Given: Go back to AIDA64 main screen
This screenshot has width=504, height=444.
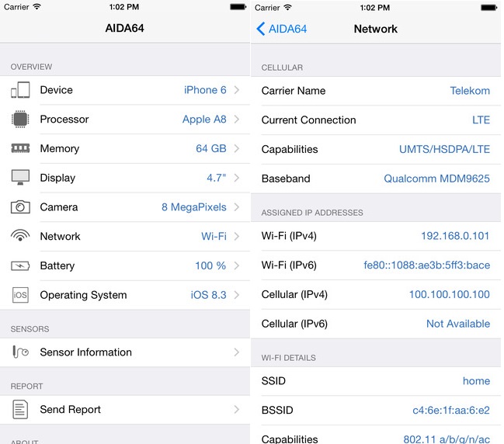Looking at the screenshot, I should [x=281, y=29].
